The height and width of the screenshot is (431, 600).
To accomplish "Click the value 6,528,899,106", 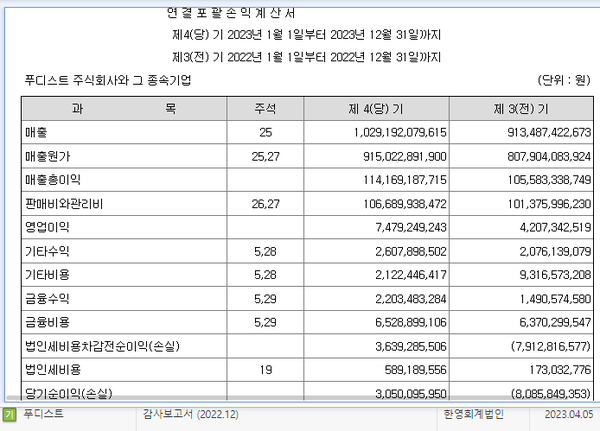I will [x=411, y=323].
